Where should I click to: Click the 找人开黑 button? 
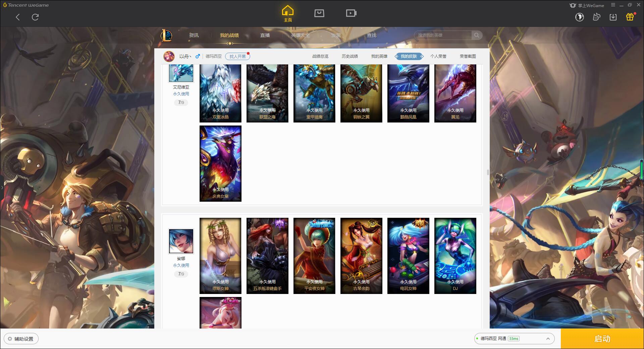237,56
